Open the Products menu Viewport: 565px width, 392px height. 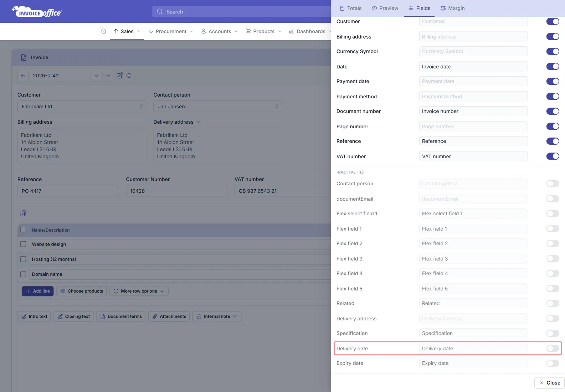pos(264,31)
